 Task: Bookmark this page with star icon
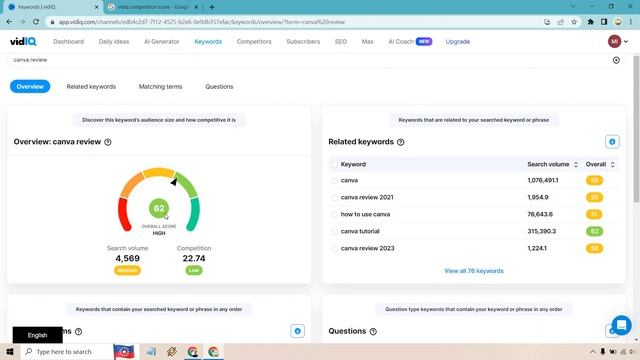[574, 22]
